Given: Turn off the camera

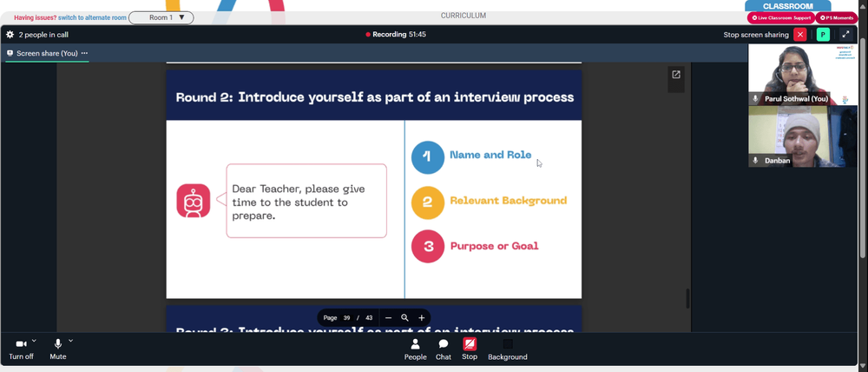Looking at the screenshot, I should point(21,349).
